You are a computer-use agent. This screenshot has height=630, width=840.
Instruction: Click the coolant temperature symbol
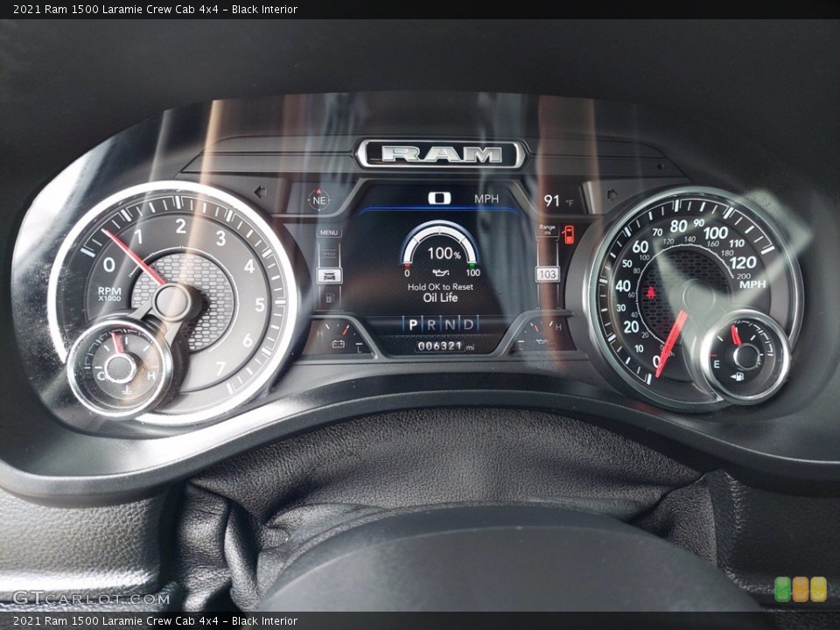tap(128, 390)
